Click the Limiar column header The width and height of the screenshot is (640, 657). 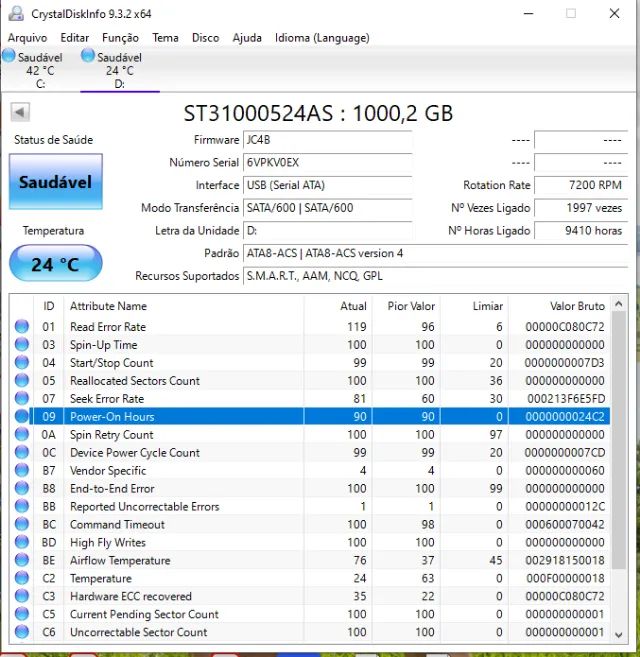pos(474,306)
